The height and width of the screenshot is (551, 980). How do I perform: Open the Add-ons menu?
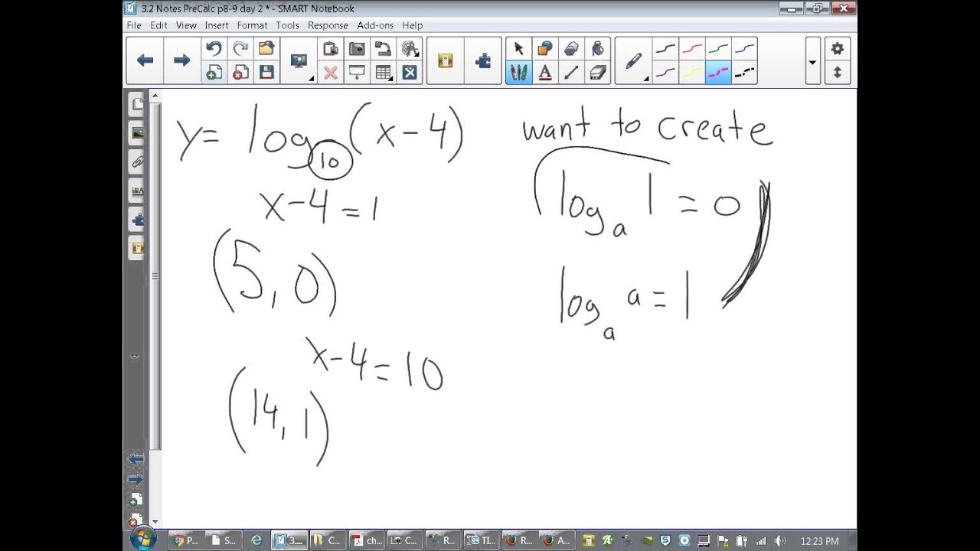(375, 25)
